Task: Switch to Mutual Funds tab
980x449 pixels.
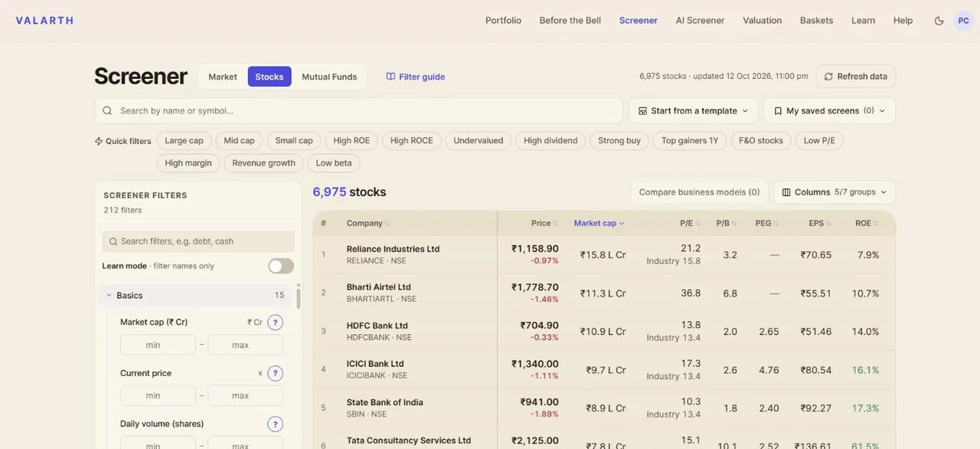Action: [x=329, y=77]
